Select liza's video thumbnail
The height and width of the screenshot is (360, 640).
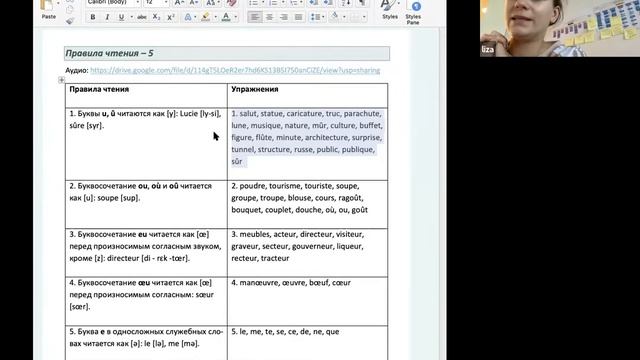(560, 28)
